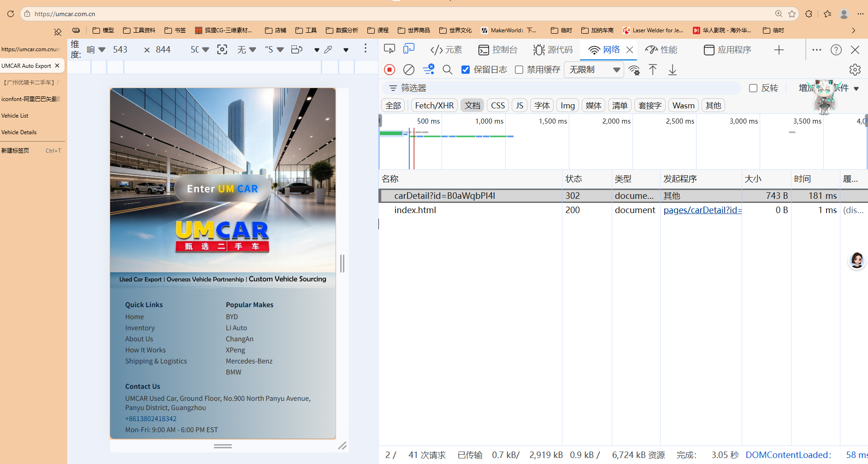Toggle network filter funnel icon
The height and width of the screenshot is (464, 868).
coord(429,70)
